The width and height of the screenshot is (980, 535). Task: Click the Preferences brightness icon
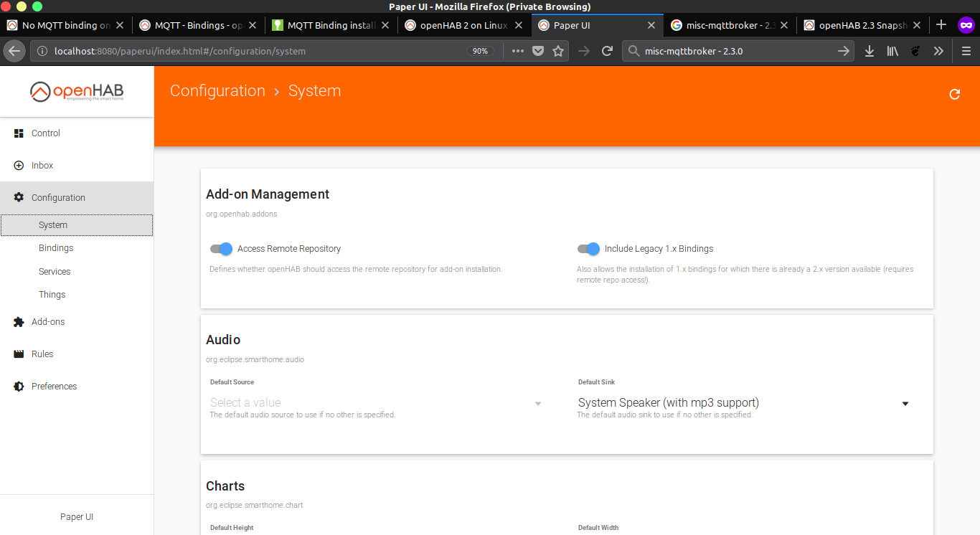click(19, 387)
